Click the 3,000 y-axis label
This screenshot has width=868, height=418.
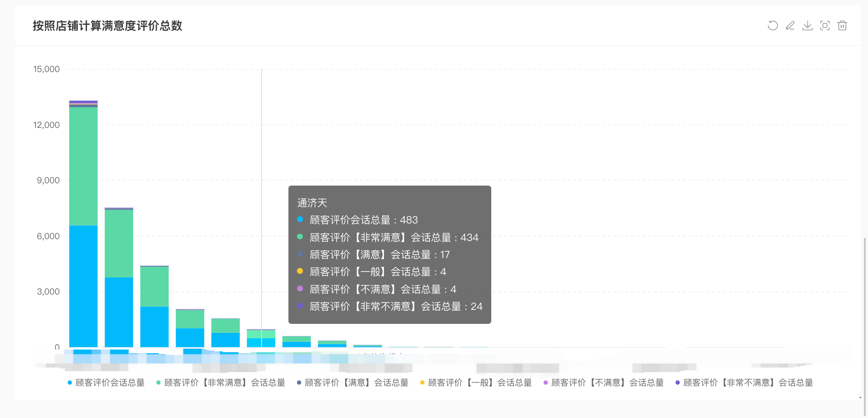pyautogui.click(x=48, y=292)
